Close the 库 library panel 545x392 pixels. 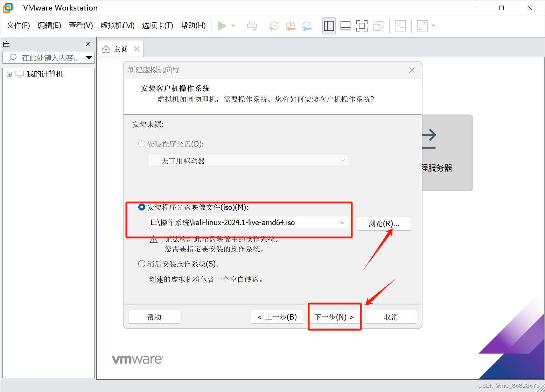[88, 44]
